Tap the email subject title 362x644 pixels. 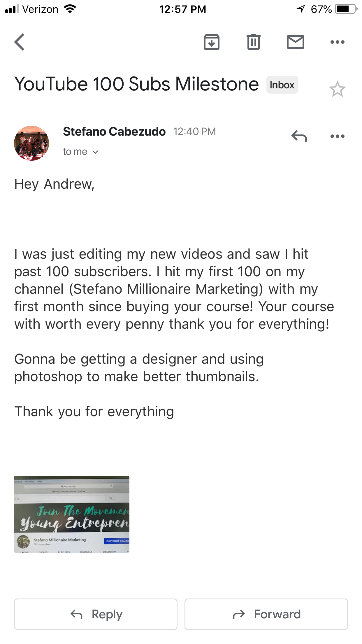pos(137,84)
